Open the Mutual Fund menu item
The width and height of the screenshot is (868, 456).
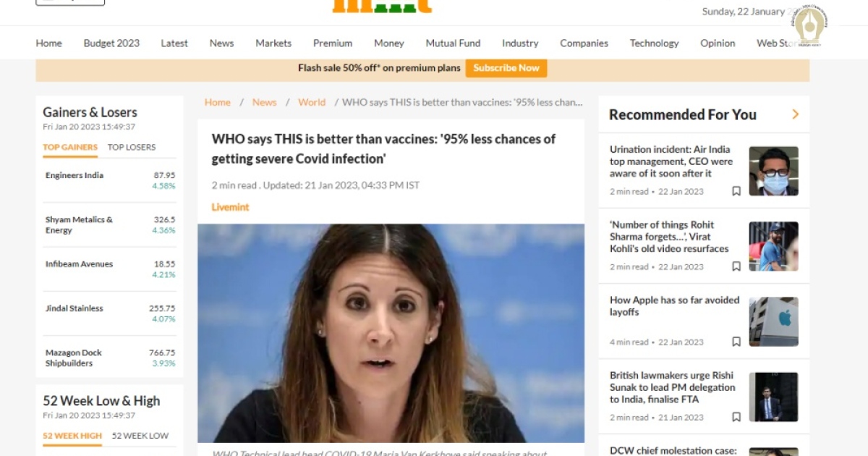pos(453,43)
